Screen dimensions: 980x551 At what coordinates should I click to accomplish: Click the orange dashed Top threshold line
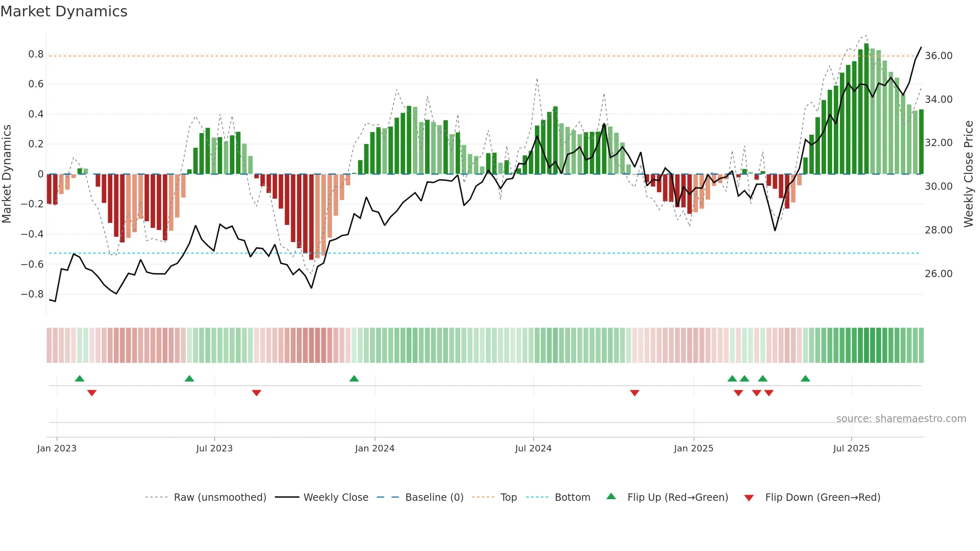coord(484,56)
